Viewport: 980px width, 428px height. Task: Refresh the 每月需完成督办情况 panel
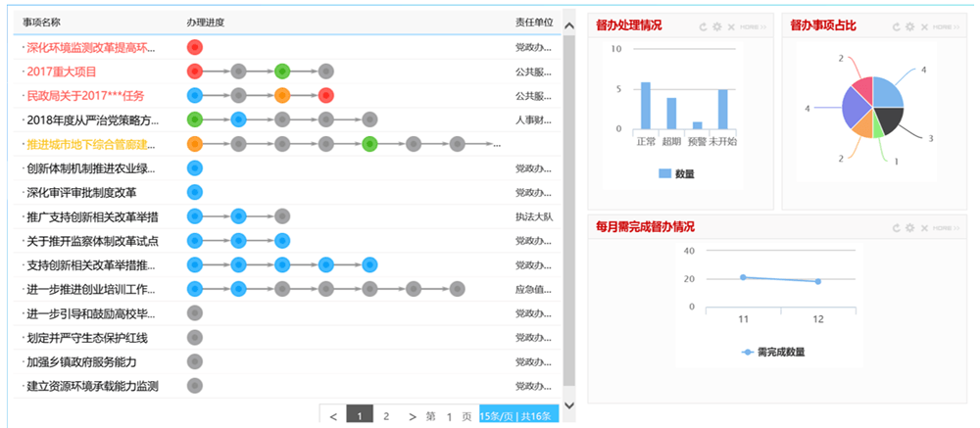898,227
